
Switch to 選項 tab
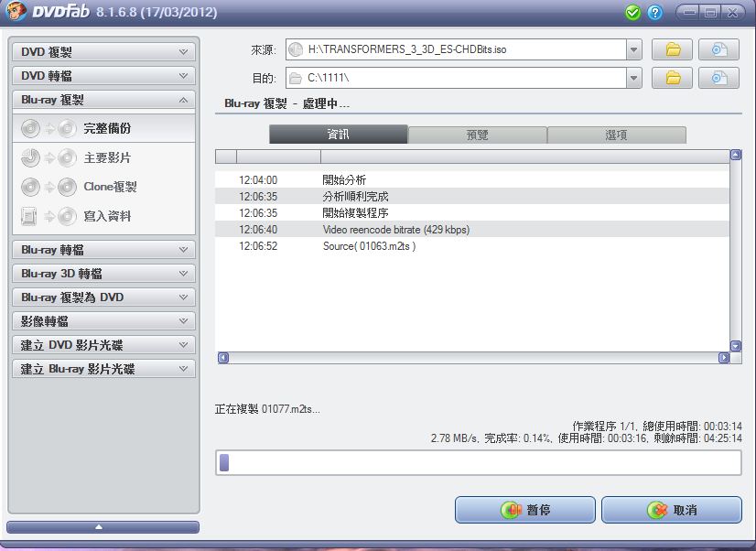616,135
